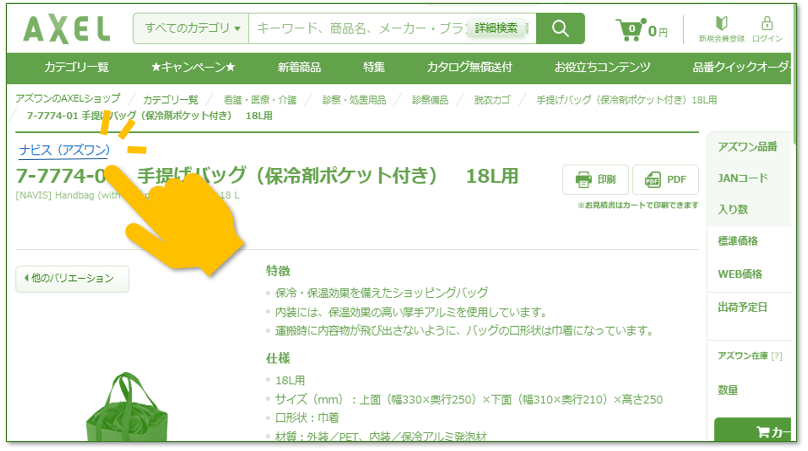Click the 診察・処置用品 breadcrumb
The image size is (808, 451).
click(x=354, y=100)
